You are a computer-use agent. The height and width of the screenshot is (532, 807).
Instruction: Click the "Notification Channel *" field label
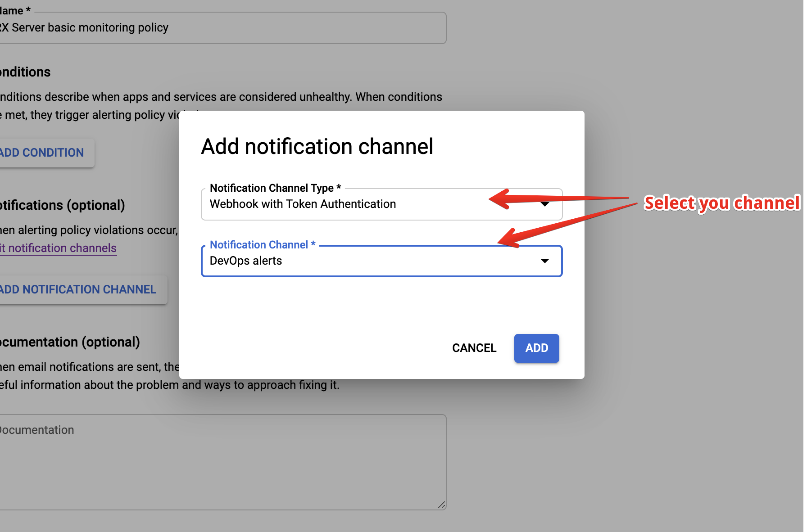263,245
